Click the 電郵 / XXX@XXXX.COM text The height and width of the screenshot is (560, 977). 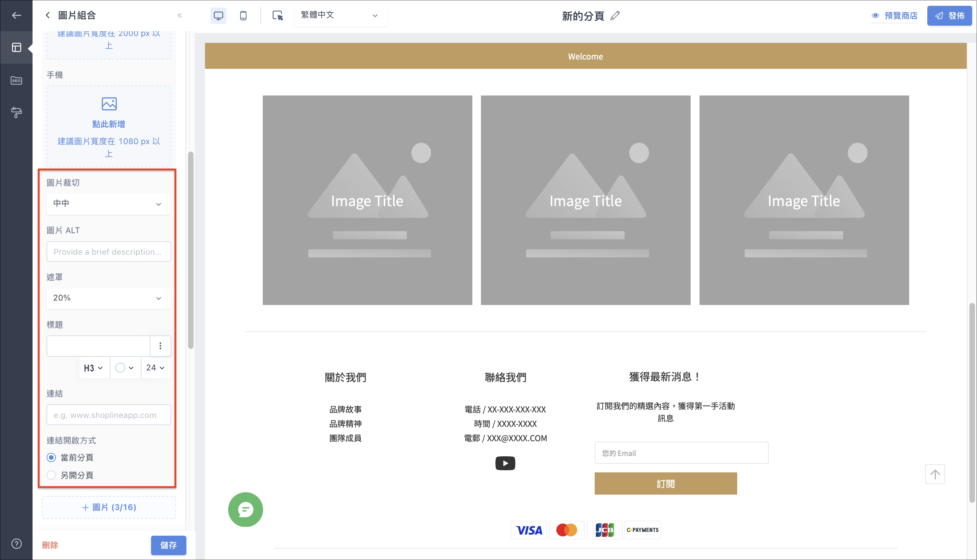pos(505,438)
